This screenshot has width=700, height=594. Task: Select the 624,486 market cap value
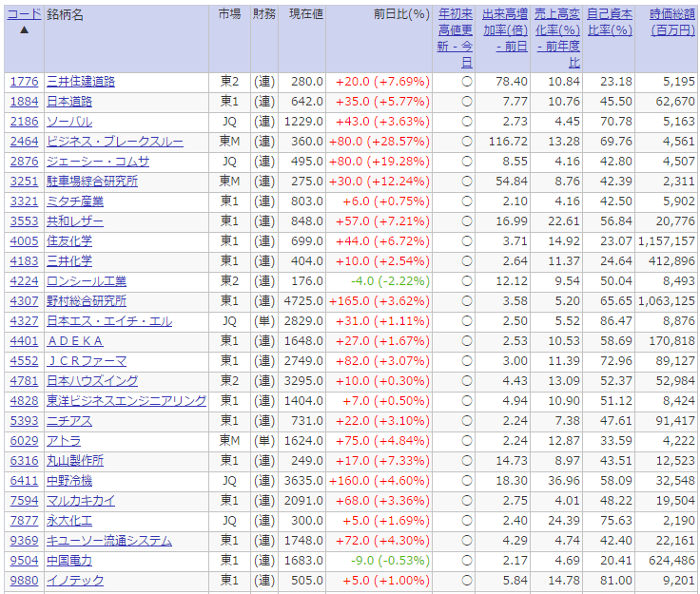672,561
